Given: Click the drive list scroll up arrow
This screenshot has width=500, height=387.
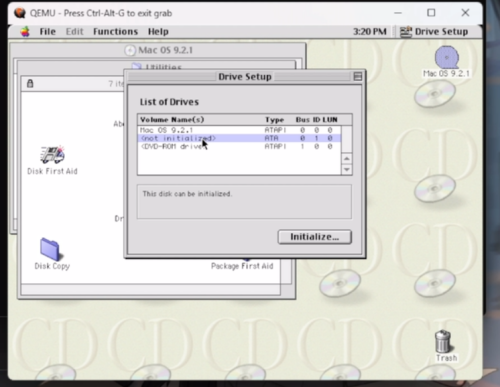Looking at the screenshot, I should [x=347, y=159].
